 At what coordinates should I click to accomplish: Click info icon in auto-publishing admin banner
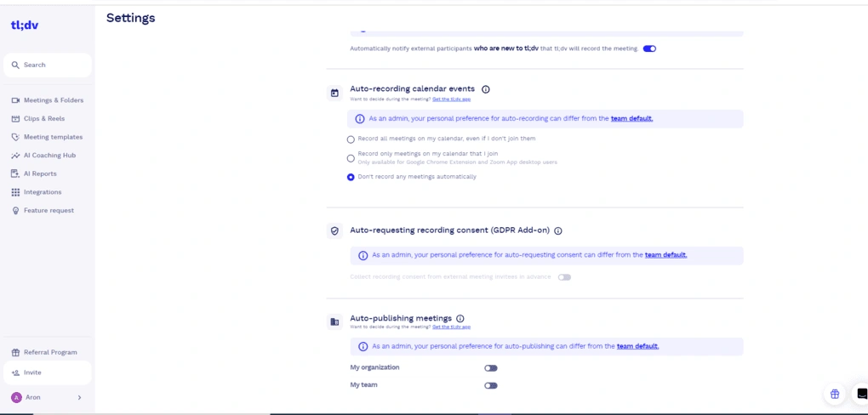coord(363,346)
